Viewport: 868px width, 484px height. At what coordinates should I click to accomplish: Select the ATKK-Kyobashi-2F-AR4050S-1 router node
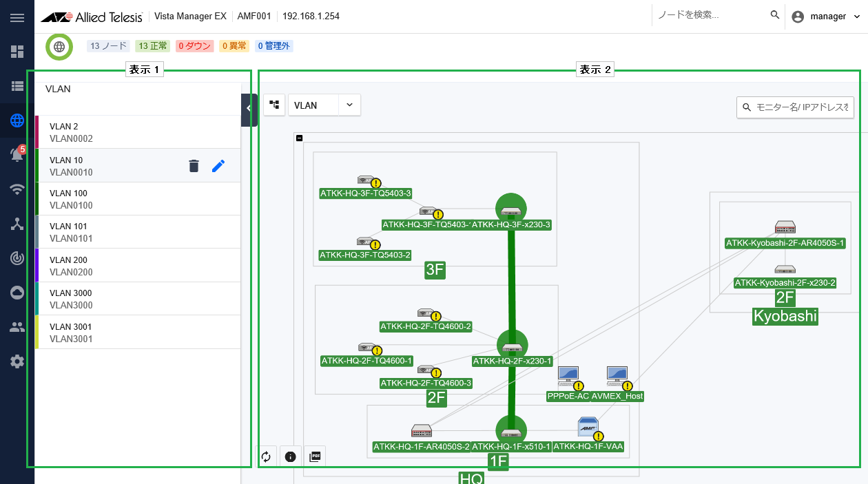tap(785, 227)
